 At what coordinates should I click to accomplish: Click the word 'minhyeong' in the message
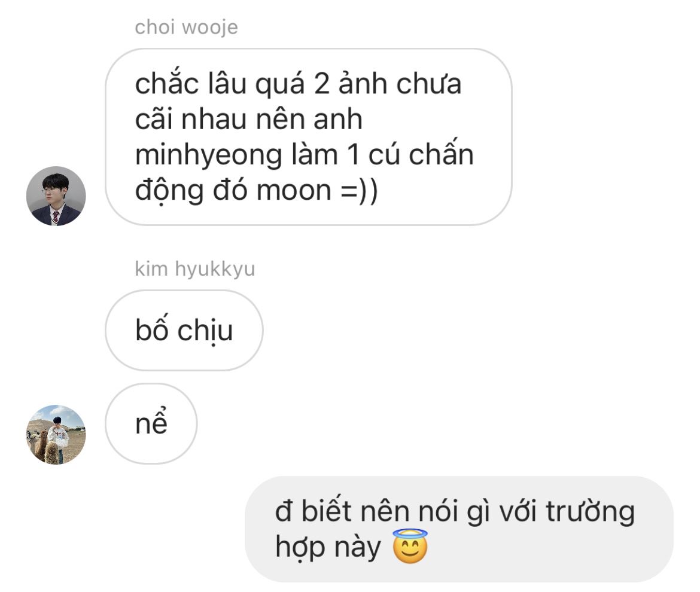pyautogui.click(x=208, y=155)
